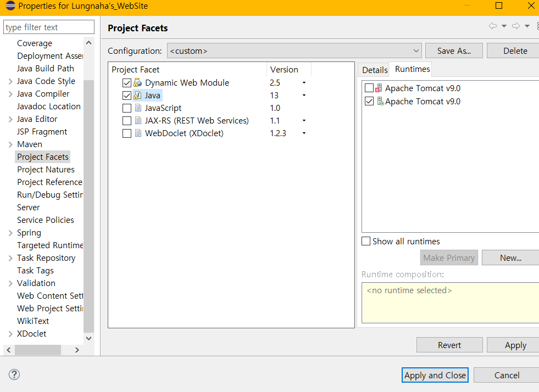Enable the JAX-RS (REST Web Services) checkbox

tap(127, 121)
